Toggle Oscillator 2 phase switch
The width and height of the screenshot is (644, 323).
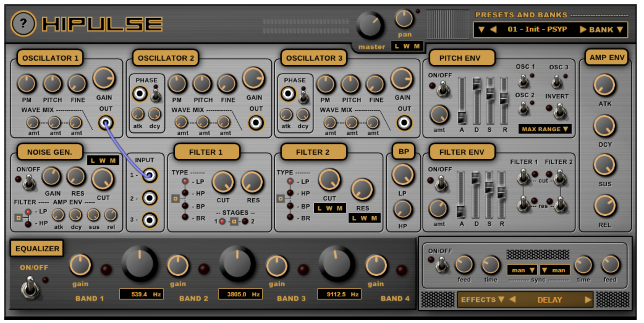click(156, 95)
